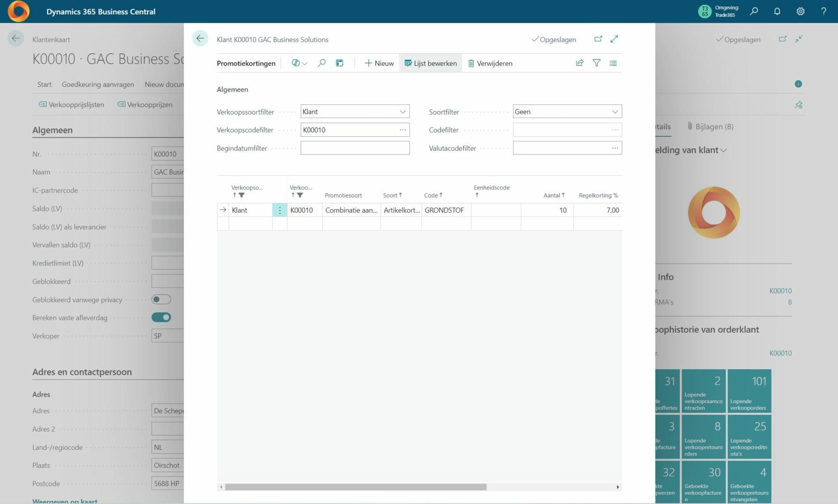Screen dimensions: 838x504
Task: Disable Bereken vaste afleverdag toggle
Action: (x=161, y=317)
